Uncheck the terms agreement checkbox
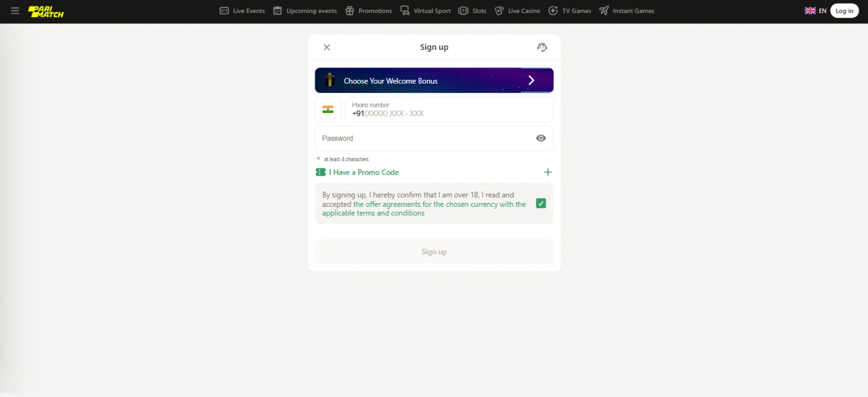This screenshot has width=868, height=397. (x=541, y=203)
